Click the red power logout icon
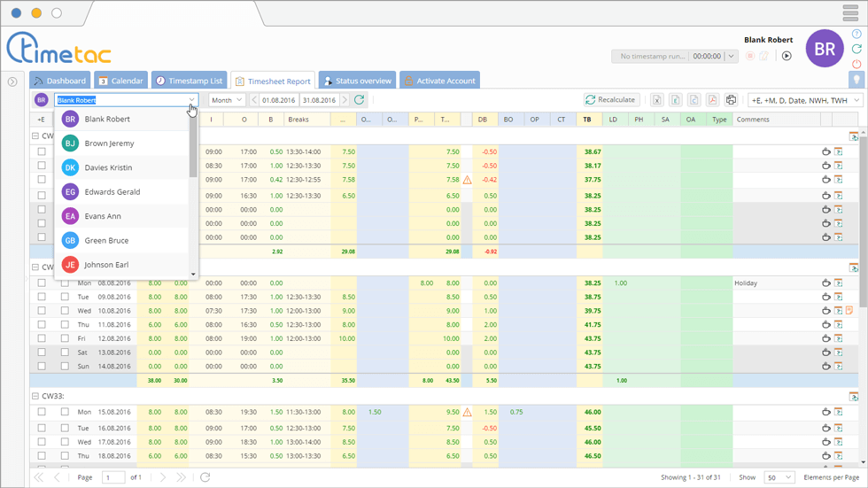Screen dimensions: 868x488 (856, 63)
